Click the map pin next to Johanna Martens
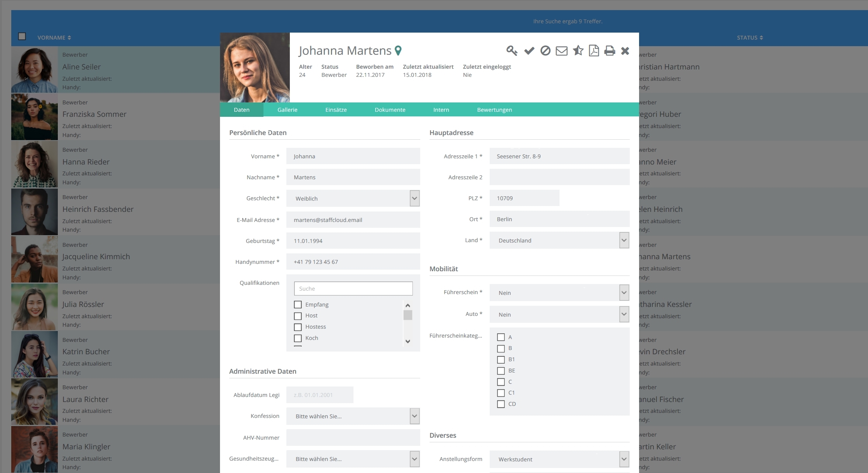This screenshot has width=868, height=473. click(398, 50)
